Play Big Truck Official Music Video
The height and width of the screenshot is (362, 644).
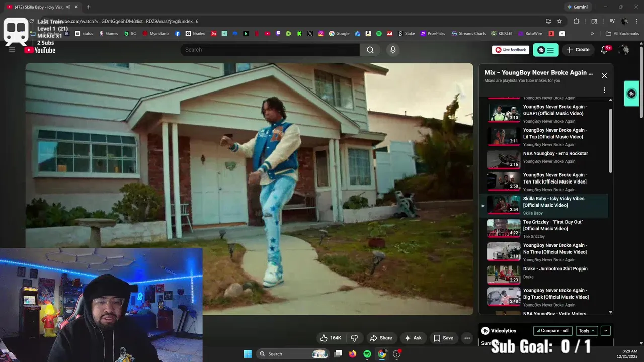tap(547, 297)
